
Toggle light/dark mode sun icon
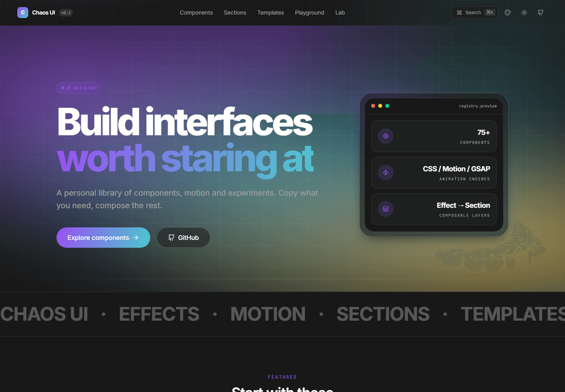[524, 13]
